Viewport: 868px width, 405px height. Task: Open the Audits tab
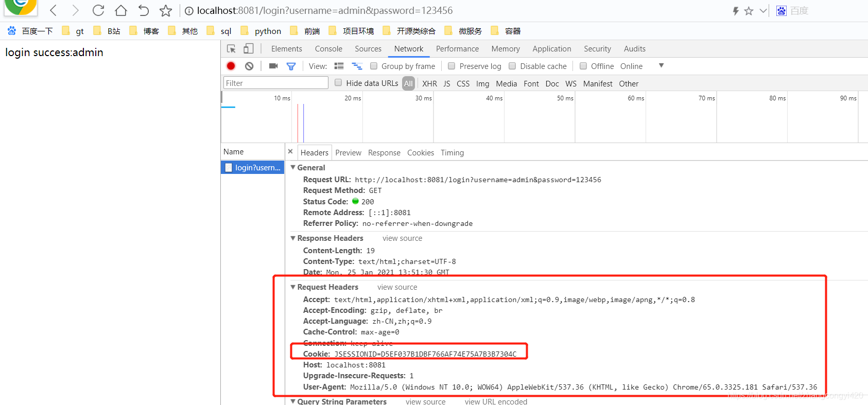point(634,49)
